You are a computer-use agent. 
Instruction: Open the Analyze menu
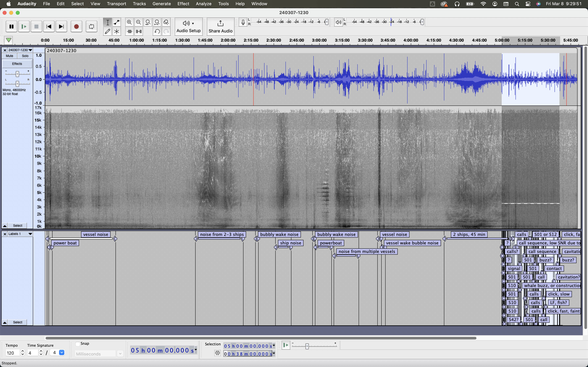point(203,4)
